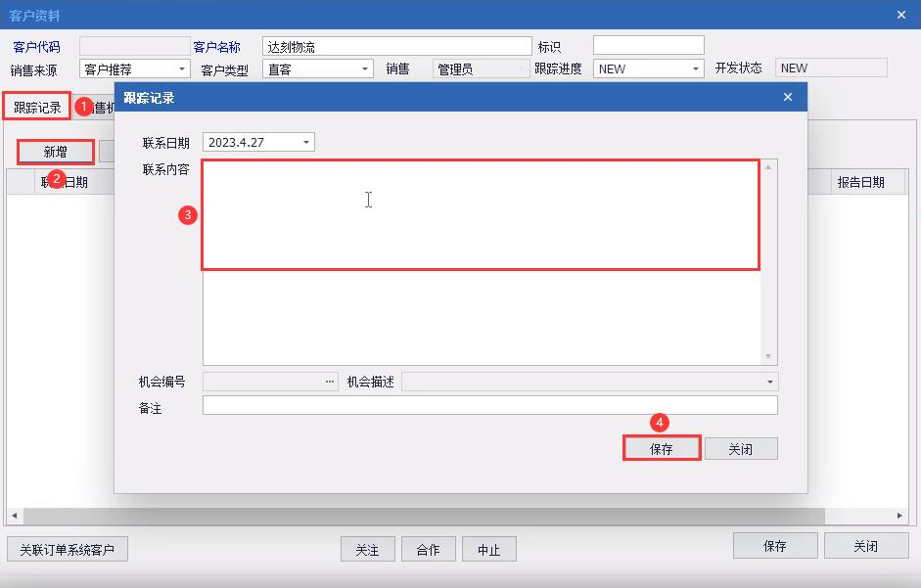This screenshot has width=921, height=588.
Task: Save the tracking record with 保存
Action: [x=662, y=449]
